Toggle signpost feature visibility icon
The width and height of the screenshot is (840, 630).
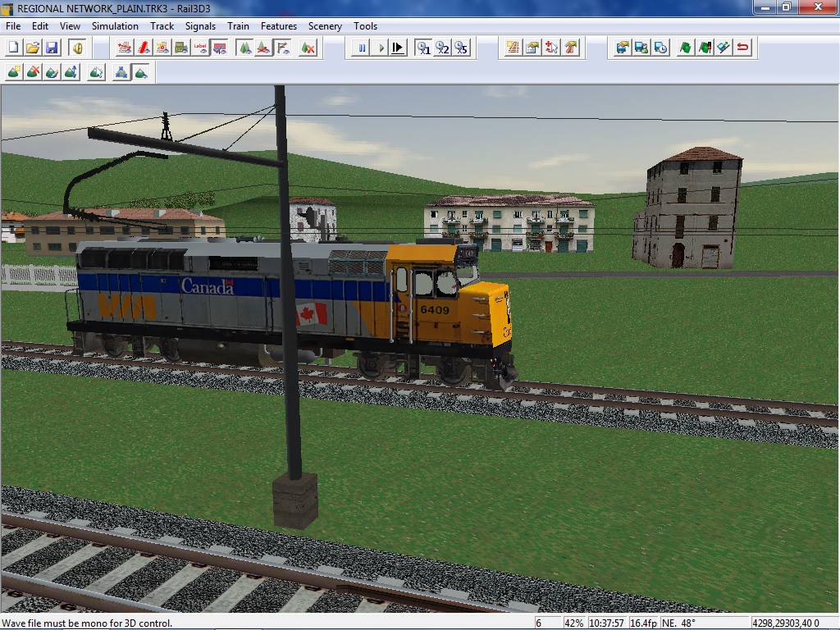pyautogui.click(x=283, y=48)
